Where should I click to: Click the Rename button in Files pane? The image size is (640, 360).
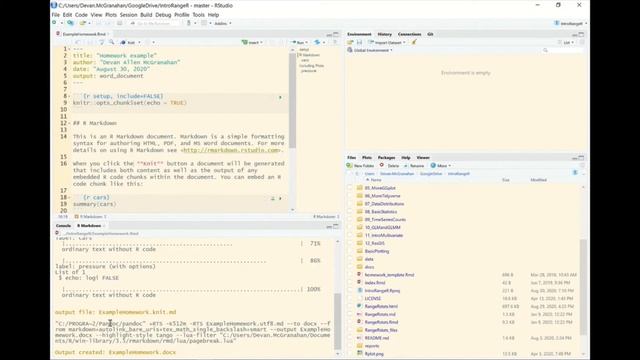point(414,166)
